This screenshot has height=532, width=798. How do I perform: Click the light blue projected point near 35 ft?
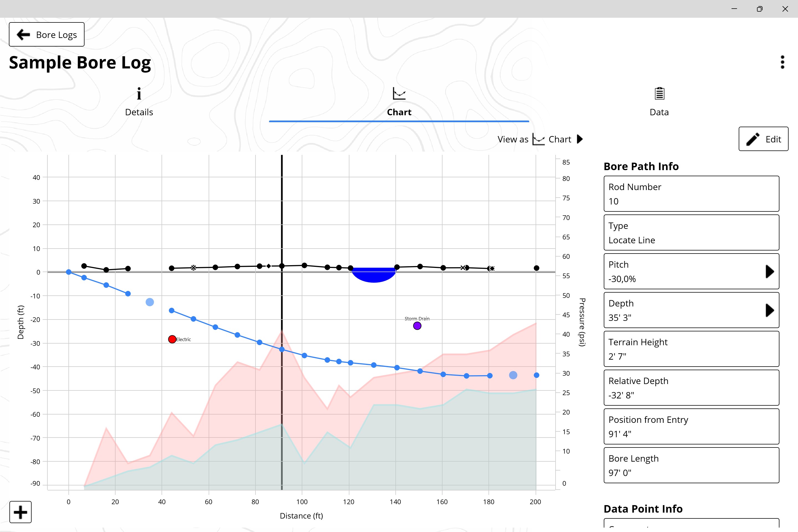[150, 302]
